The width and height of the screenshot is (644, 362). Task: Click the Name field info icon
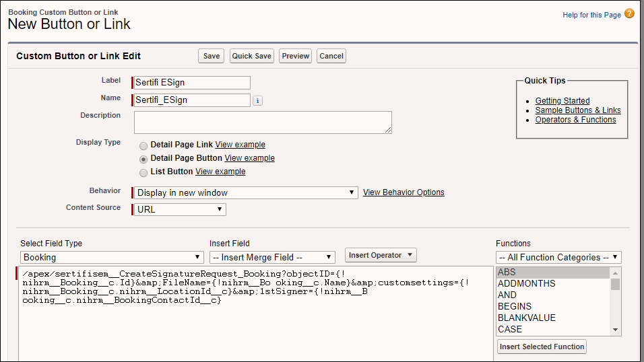257,100
